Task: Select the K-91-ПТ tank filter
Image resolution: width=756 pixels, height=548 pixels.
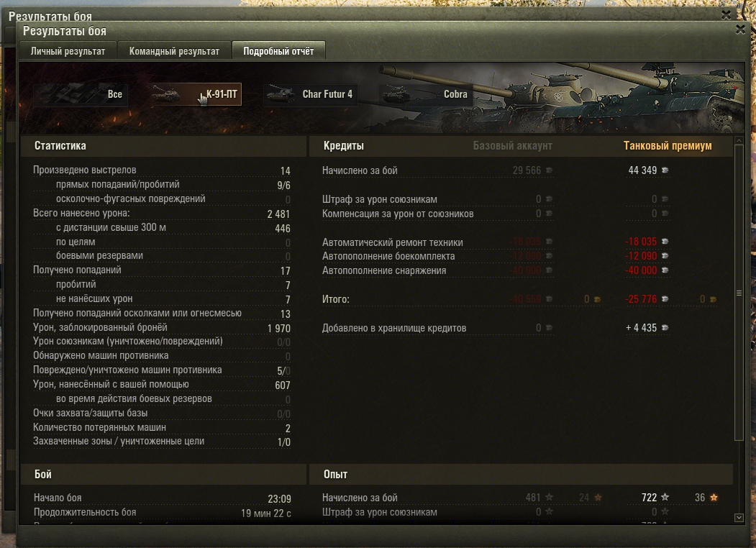Action: 195,94
